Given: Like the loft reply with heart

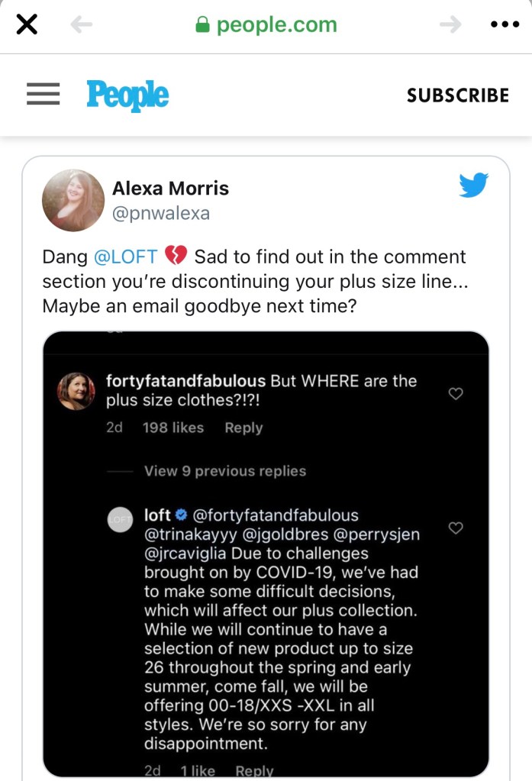Looking at the screenshot, I should (x=456, y=528).
